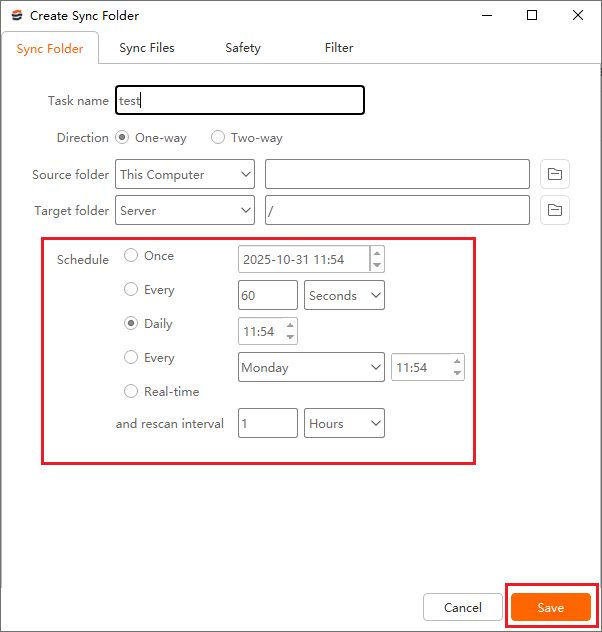Switch to the Sync Files tab
The height and width of the screenshot is (632, 602).
tap(147, 48)
